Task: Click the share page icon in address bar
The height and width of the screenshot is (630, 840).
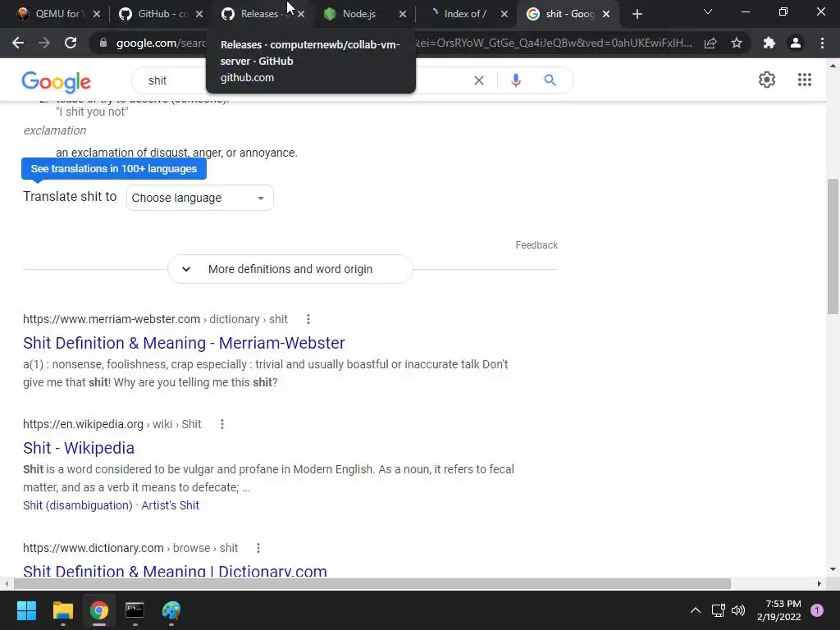Action: pyautogui.click(x=710, y=43)
